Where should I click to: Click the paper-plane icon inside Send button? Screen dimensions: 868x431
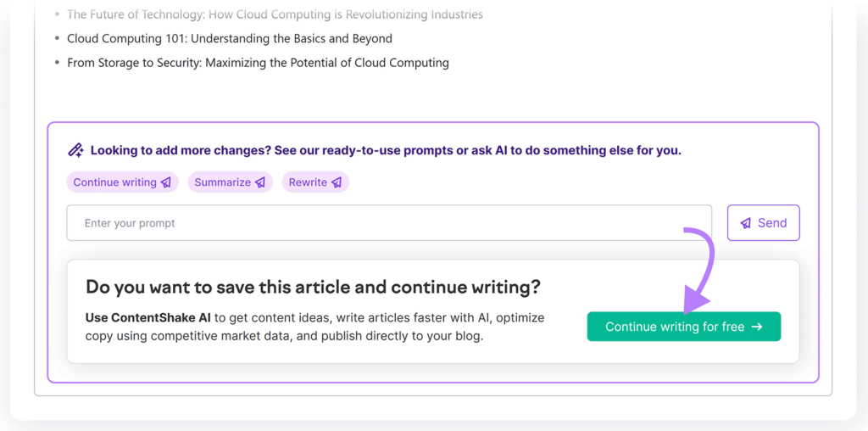tap(746, 223)
